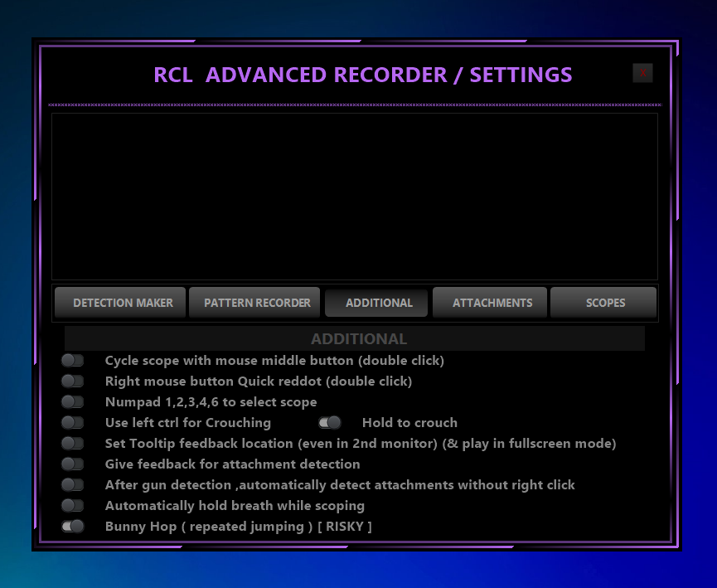Close the RCL settings window
Screen dimensions: 717x588
(642, 73)
